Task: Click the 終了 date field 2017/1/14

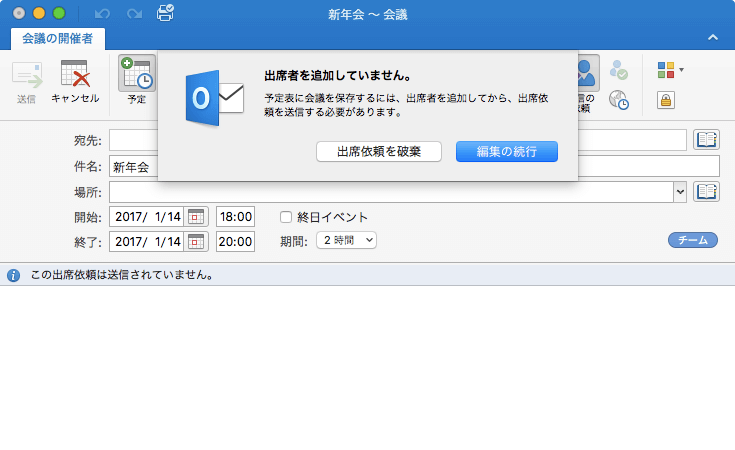Action: pyautogui.click(x=147, y=241)
